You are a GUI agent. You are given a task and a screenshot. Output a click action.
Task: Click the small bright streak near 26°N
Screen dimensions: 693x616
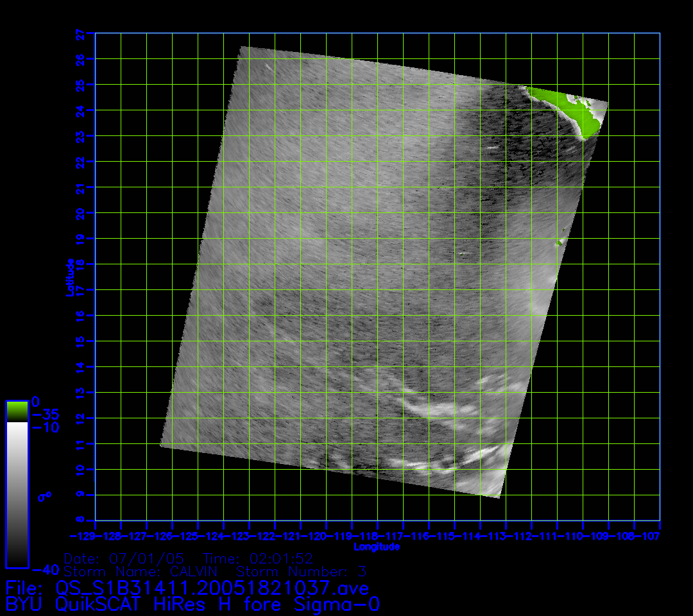(267, 65)
